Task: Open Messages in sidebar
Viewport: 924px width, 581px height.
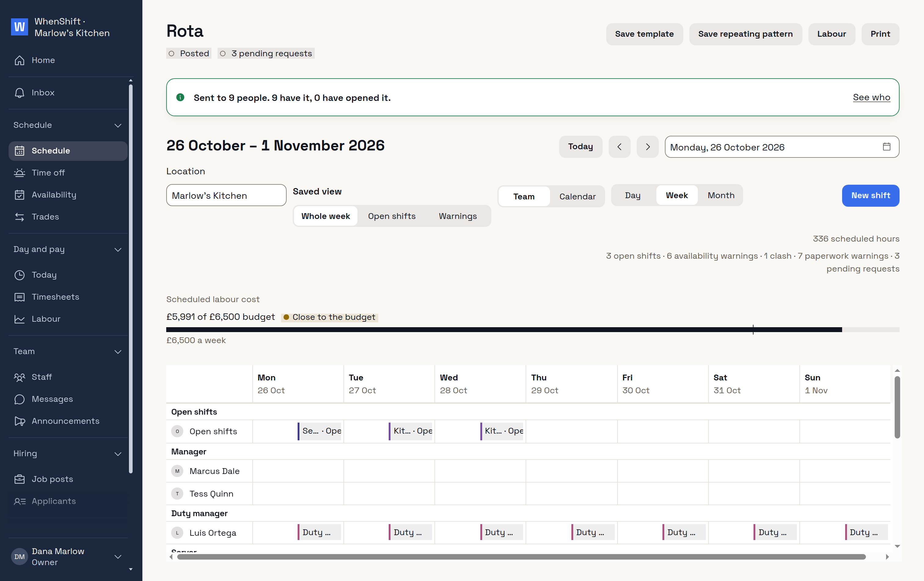Action: point(68,399)
